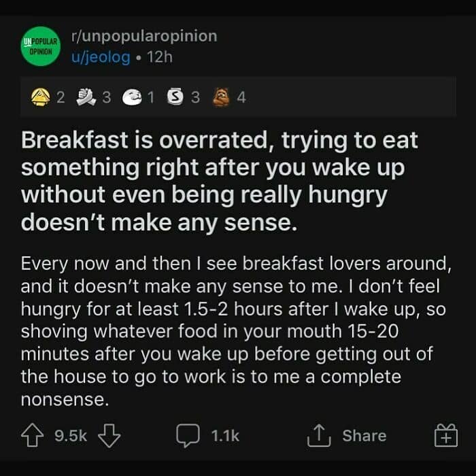Go to r/unpopularopinion subreddit

click(x=143, y=36)
